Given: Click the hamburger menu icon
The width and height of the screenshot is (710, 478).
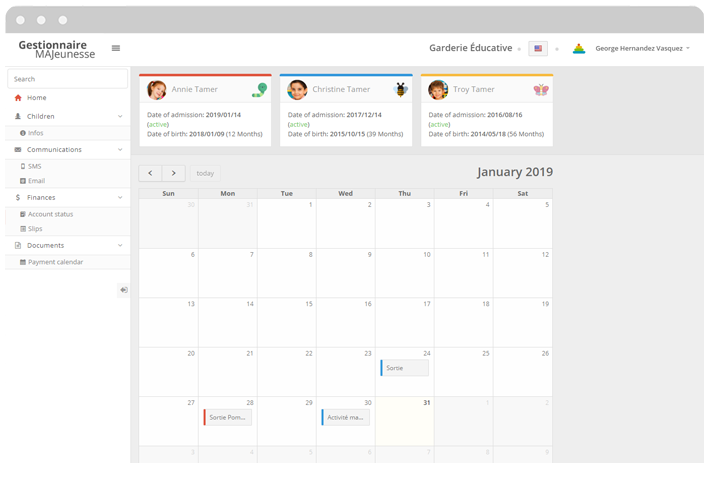Looking at the screenshot, I should pos(116,48).
